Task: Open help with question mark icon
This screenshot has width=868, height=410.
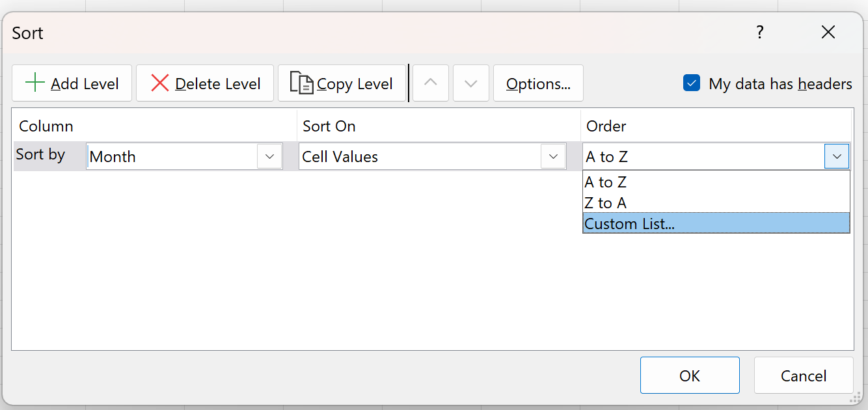Action: point(760,32)
